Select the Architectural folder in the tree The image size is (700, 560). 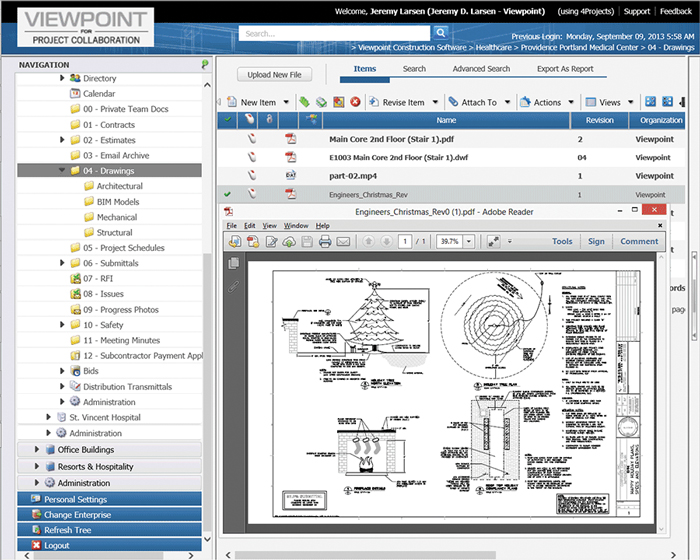pyautogui.click(x=119, y=186)
